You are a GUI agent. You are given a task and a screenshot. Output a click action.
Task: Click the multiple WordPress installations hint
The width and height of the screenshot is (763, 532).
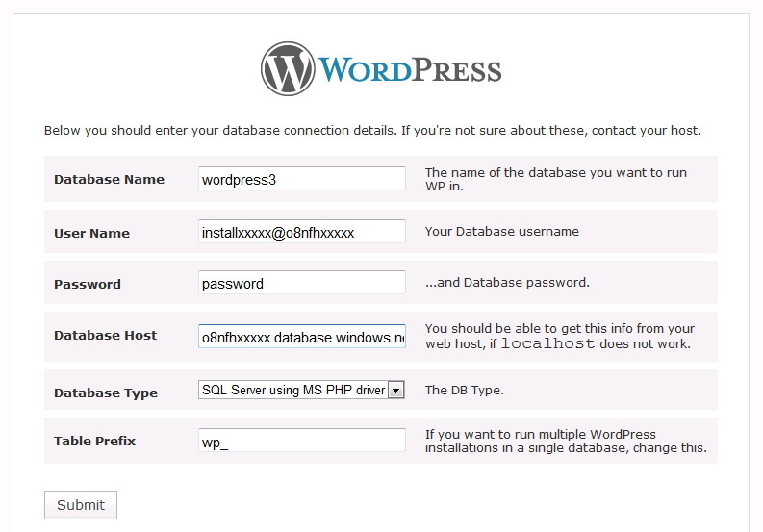(566, 441)
